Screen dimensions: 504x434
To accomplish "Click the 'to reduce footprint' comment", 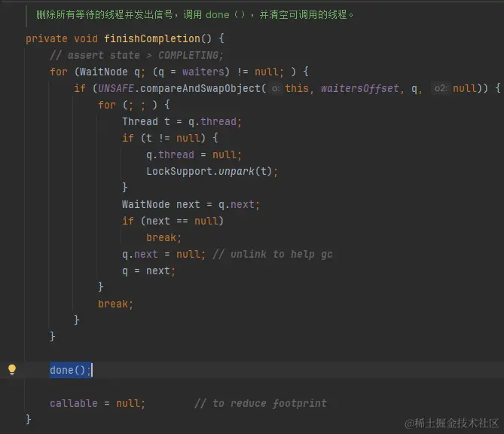I will point(261,403).
